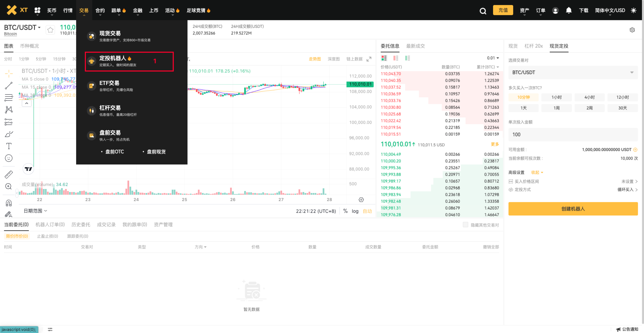Open 买入价格区间 setting
644x333 pixels.
click(x=573, y=181)
